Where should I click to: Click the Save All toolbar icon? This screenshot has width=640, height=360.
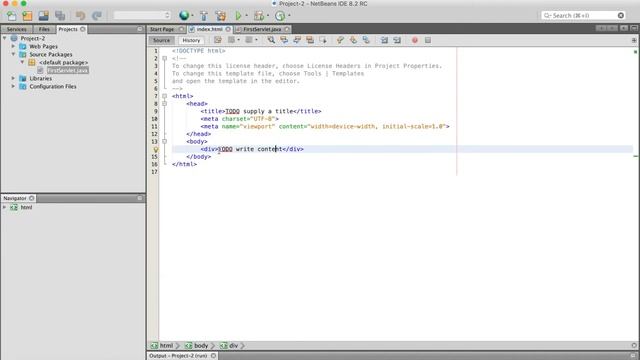(x=60, y=16)
